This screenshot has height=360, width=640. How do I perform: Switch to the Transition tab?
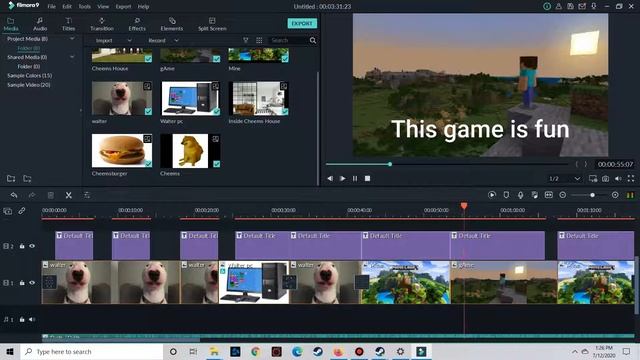(102, 24)
